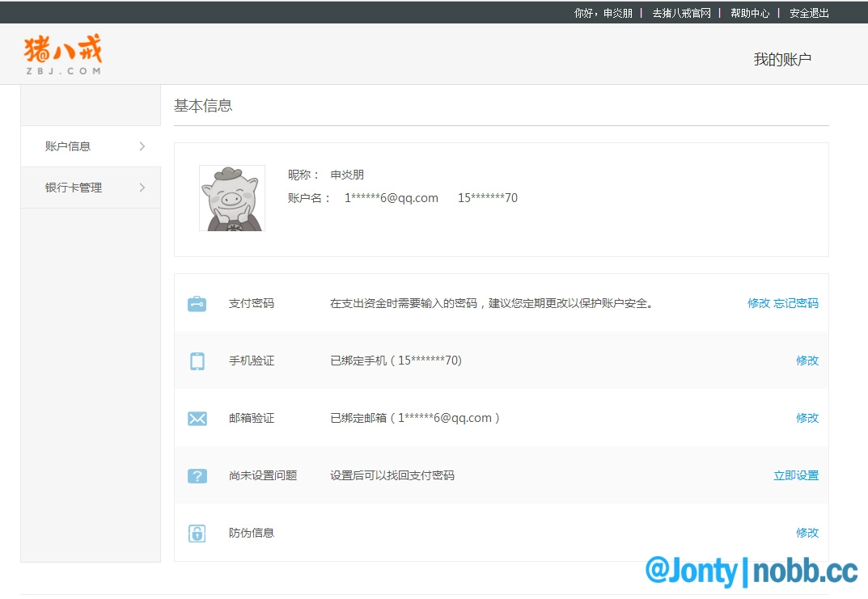
Task: Expand the 银行卡管理 chevron arrow
Action: click(142, 188)
